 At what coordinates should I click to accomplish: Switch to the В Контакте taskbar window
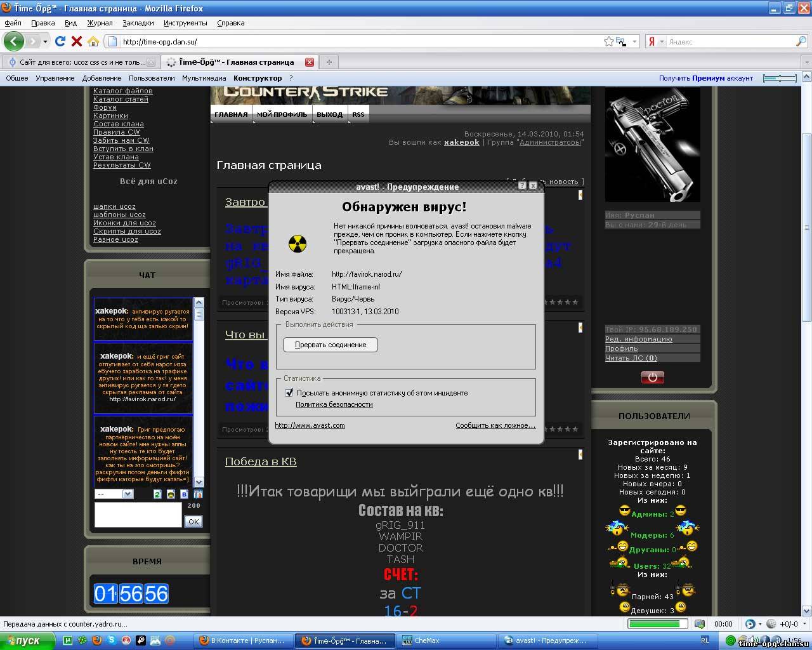244,640
